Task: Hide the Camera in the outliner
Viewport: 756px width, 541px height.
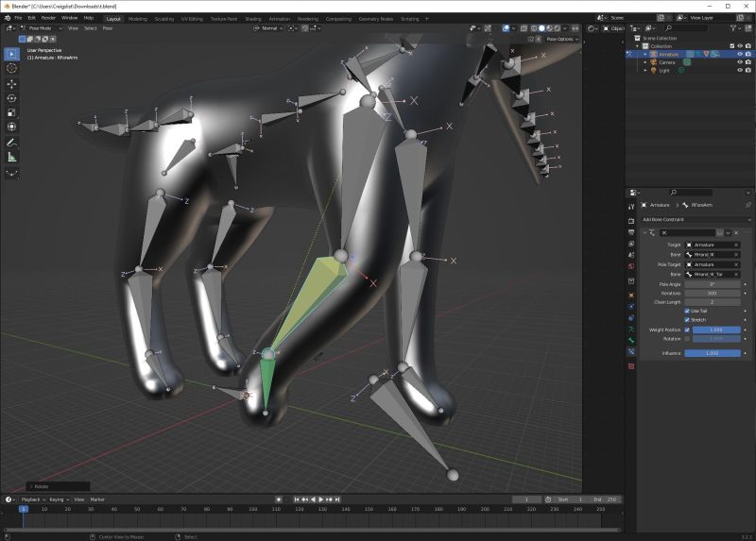Action: pos(740,62)
